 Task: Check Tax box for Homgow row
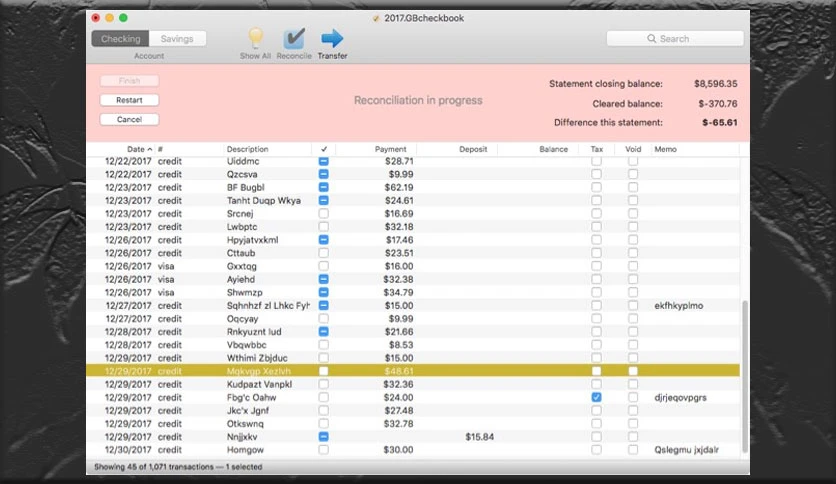(597, 450)
